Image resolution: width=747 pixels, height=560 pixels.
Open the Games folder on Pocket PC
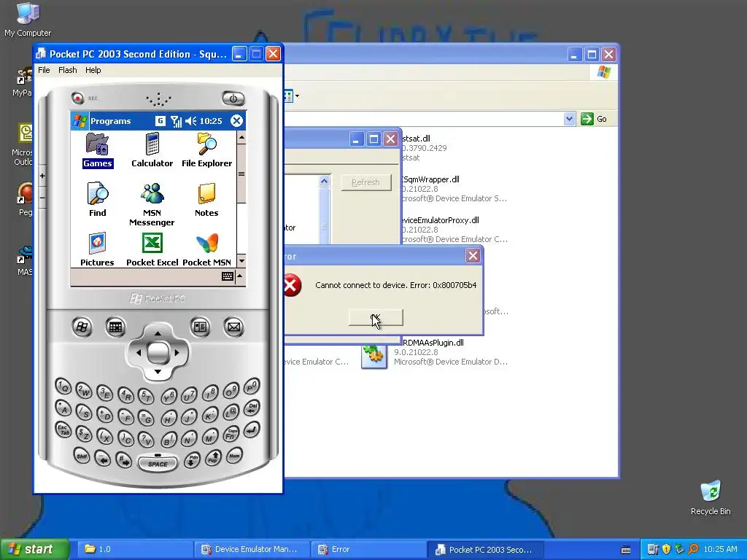(97, 150)
